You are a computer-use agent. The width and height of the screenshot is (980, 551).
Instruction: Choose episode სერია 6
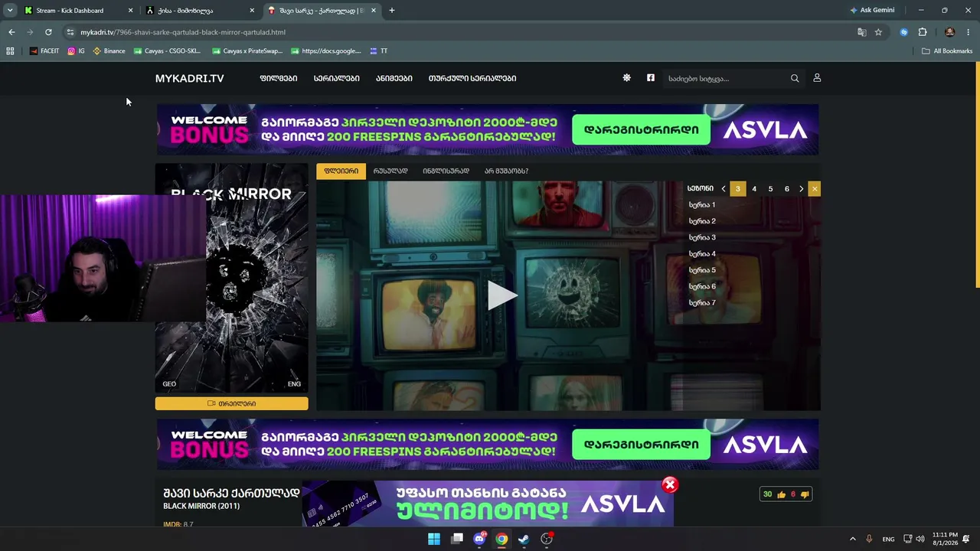click(702, 287)
